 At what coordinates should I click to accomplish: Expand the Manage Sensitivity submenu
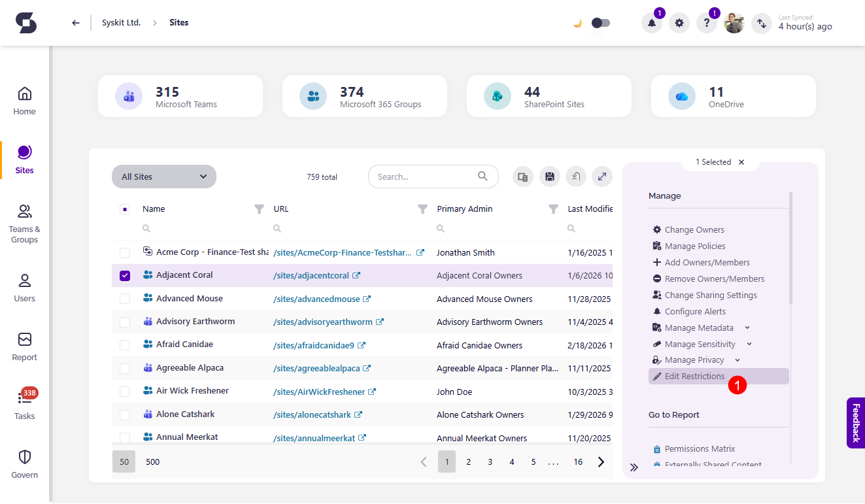(x=749, y=344)
